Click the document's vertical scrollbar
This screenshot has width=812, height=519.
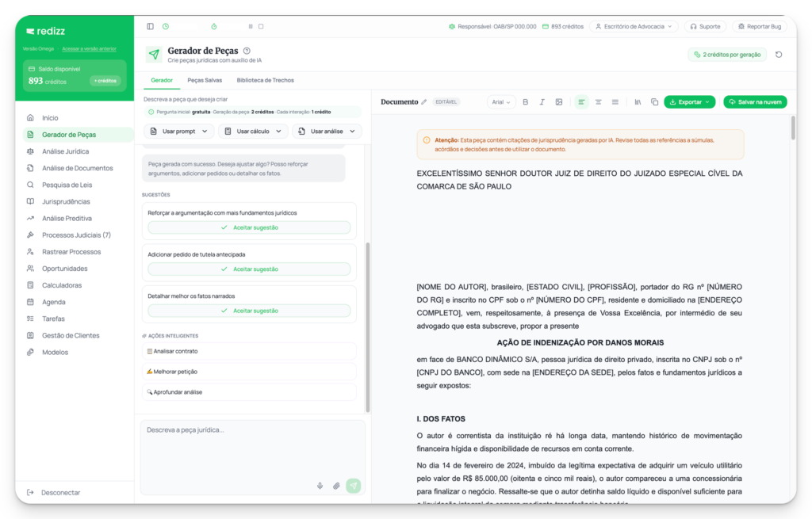click(x=791, y=130)
